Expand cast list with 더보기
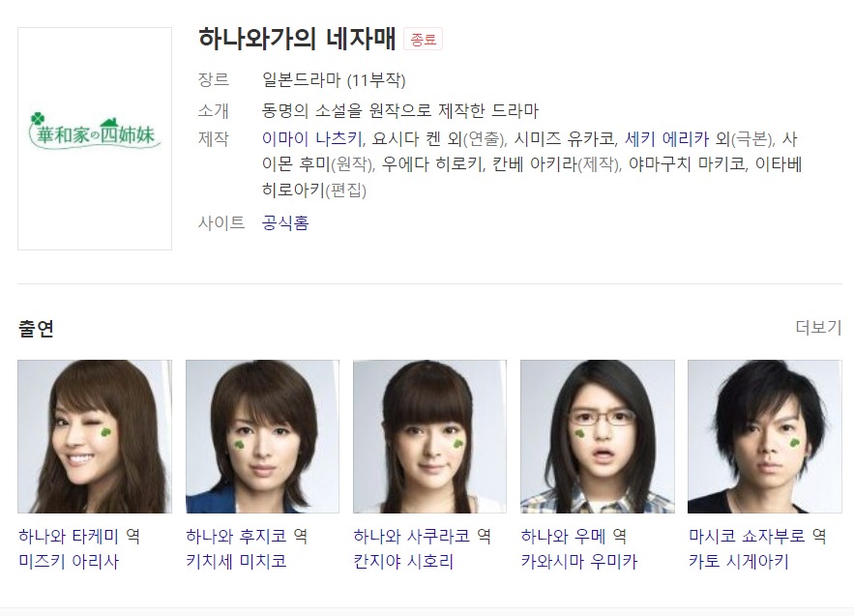Viewport: 854px width, 616px height. pyautogui.click(x=818, y=327)
